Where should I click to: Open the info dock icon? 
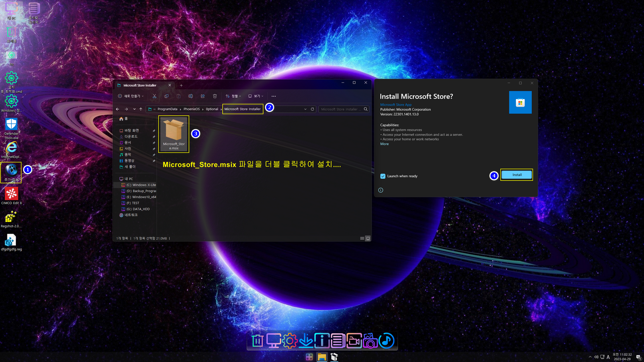tap(322, 341)
